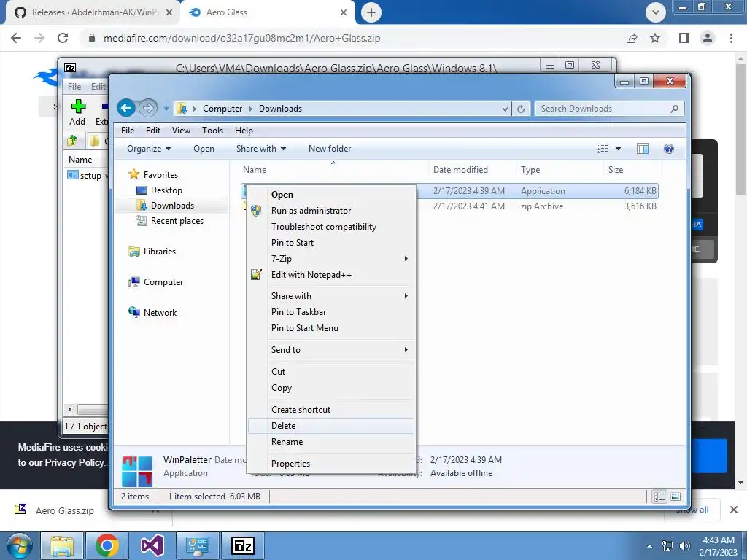Click the clock in the system tray
747x560 pixels.
pos(719,546)
